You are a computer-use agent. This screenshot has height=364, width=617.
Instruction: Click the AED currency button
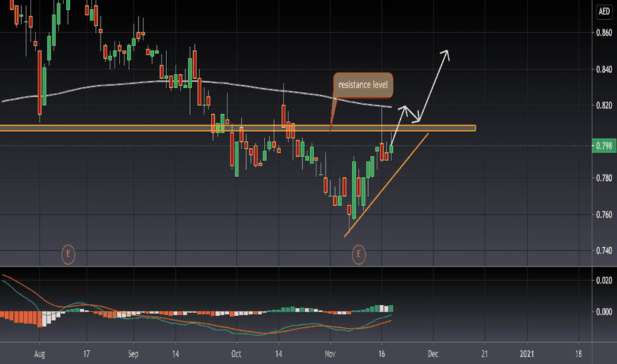coord(604,11)
